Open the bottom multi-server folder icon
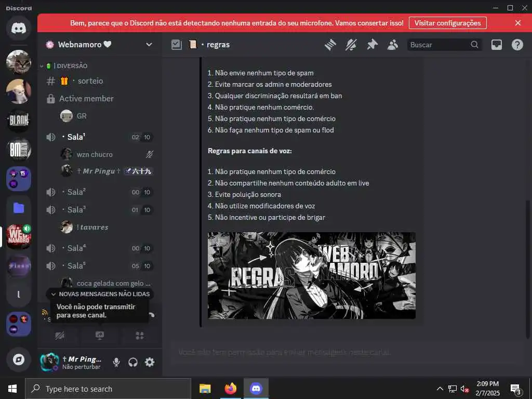 pos(19,324)
